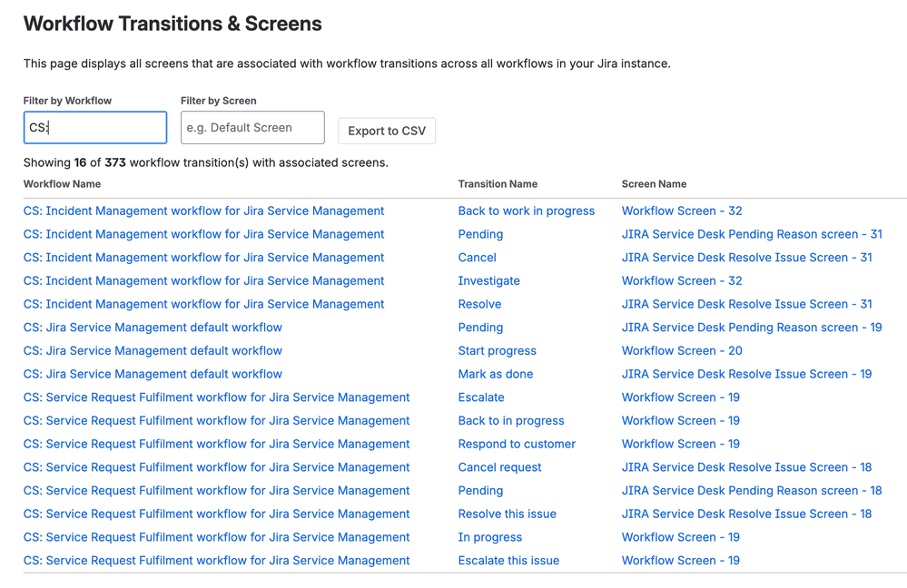
Task: Click the Showing 16 of 373 status text
Action: (205, 162)
